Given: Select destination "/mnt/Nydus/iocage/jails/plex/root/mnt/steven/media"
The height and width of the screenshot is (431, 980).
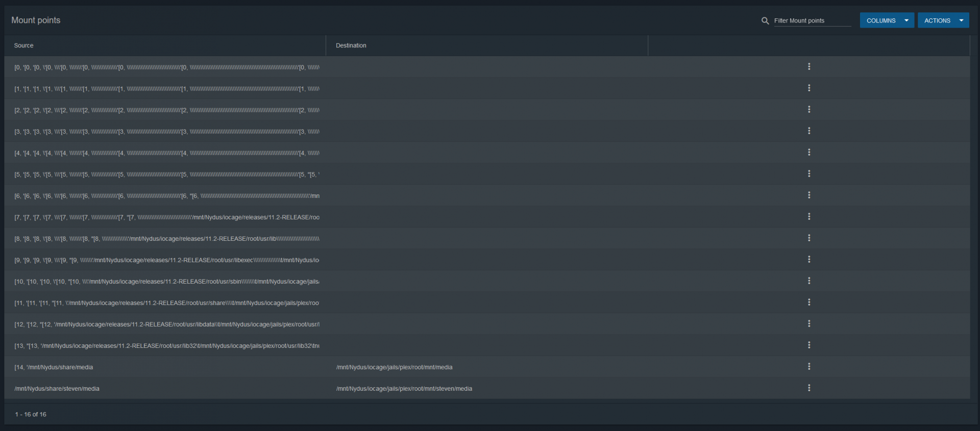Looking at the screenshot, I should point(404,389).
